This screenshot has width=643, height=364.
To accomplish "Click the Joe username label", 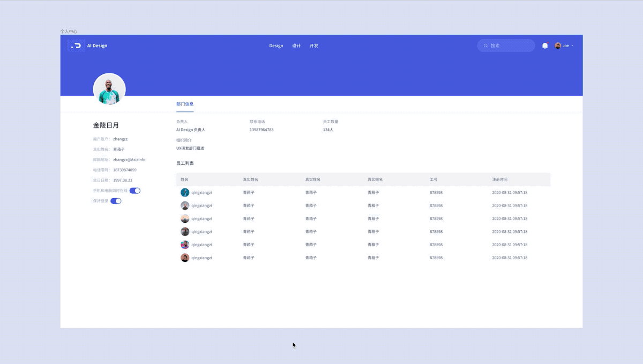I will [x=565, y=45].
